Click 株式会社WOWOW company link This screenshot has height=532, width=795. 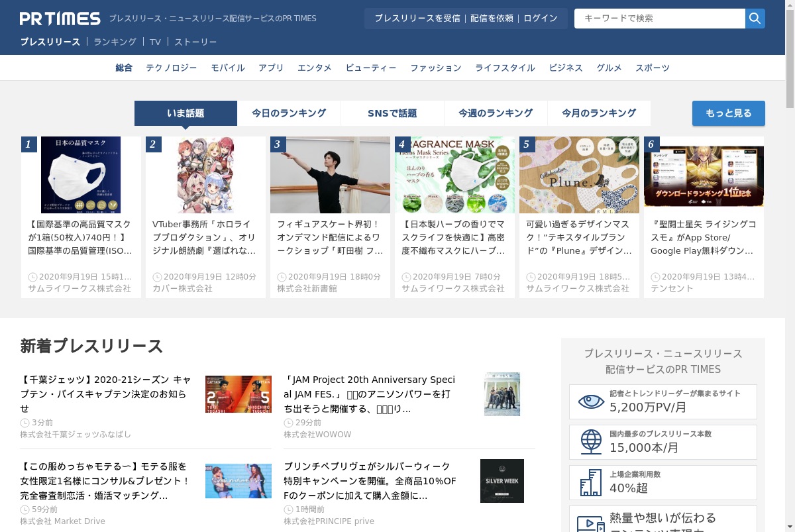coord(317,435)
